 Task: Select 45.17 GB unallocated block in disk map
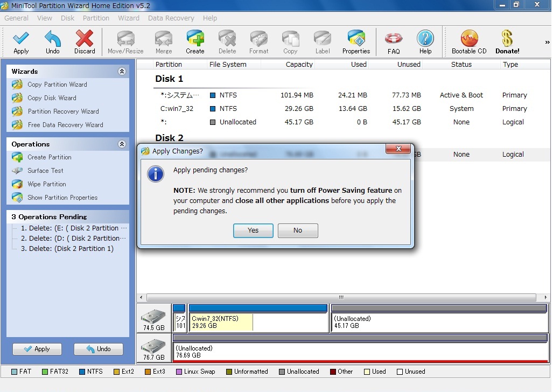point(439,318)
